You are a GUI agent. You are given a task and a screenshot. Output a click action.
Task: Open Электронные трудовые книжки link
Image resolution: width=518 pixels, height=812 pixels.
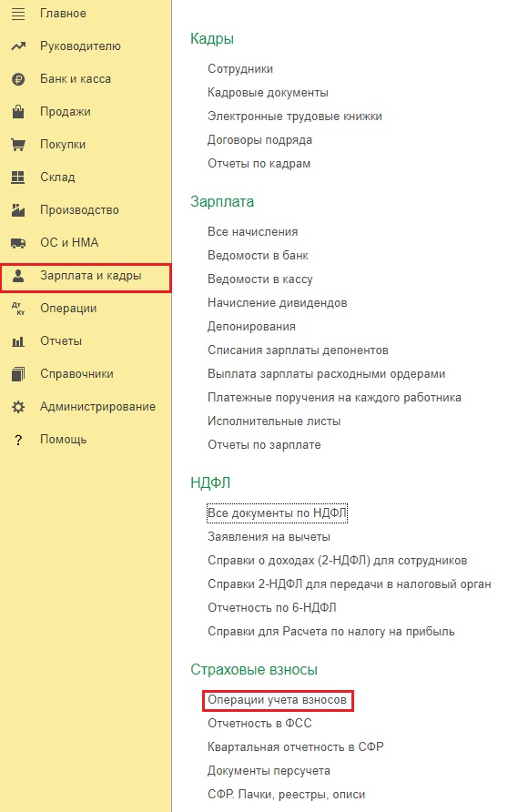point(295,116)
